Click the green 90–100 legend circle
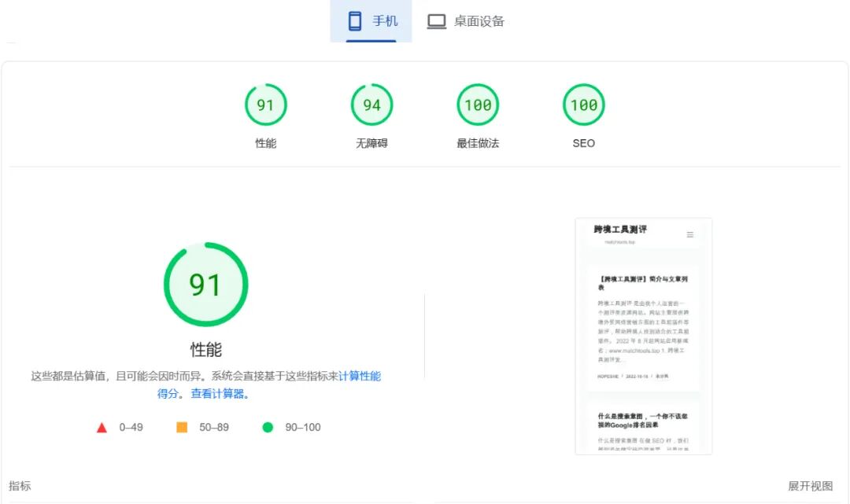This screenshot has width=850, height=504. pyautogui.click(x=268, y=427)
